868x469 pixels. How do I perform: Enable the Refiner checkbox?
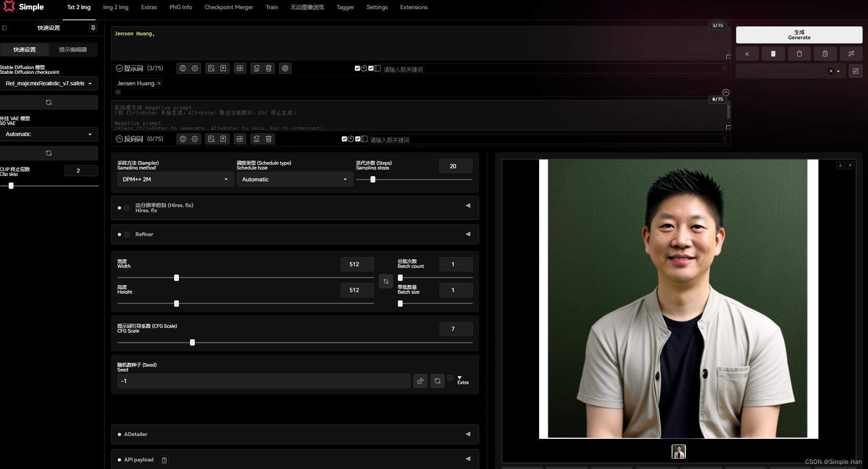(x=127, y=234)
